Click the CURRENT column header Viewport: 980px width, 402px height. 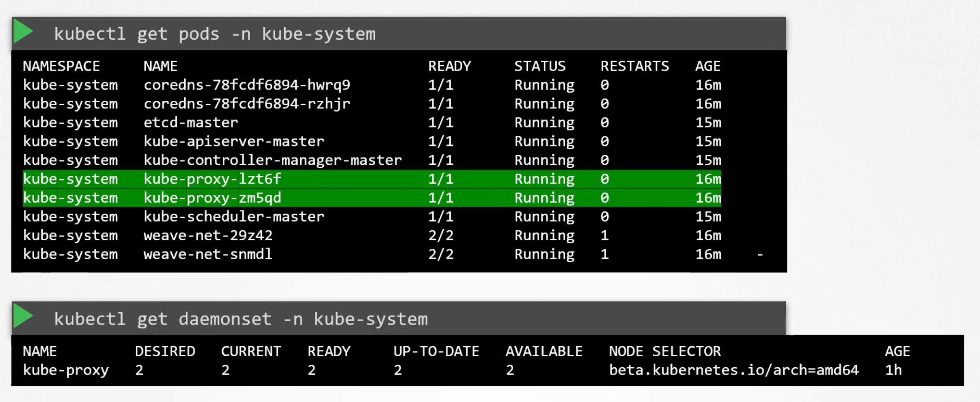point(251,351)
